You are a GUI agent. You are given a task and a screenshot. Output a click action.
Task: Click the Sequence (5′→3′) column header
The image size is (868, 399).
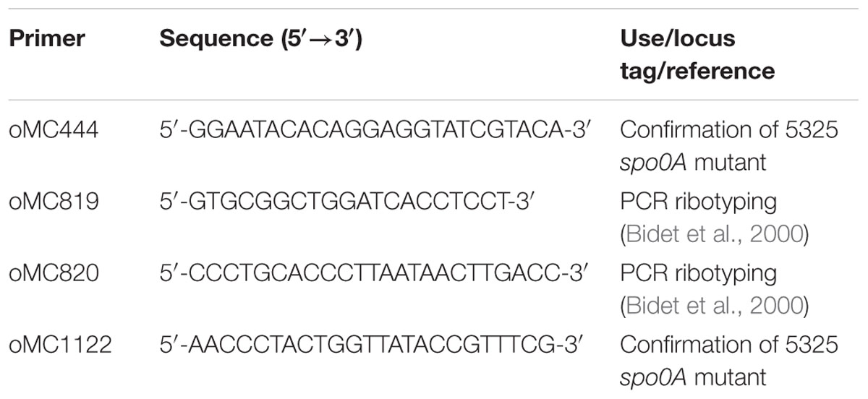pyautogui.click(x=261, y=39)
